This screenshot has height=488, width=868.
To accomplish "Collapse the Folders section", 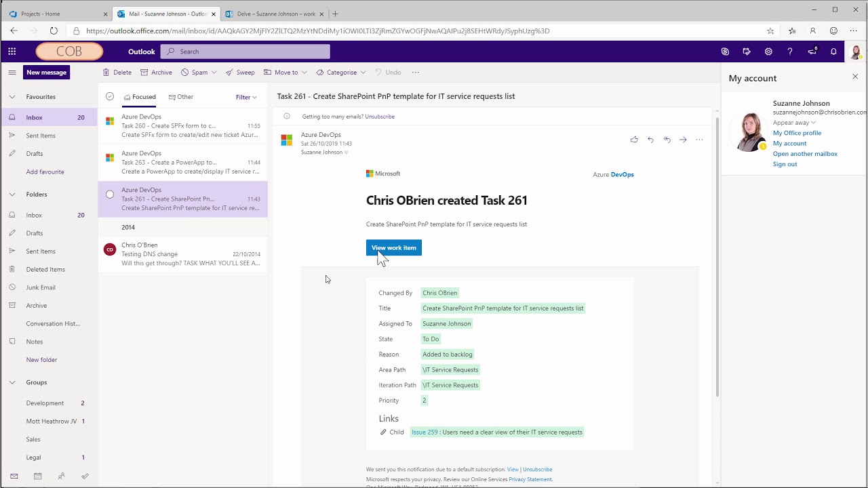I will point(12,195).
